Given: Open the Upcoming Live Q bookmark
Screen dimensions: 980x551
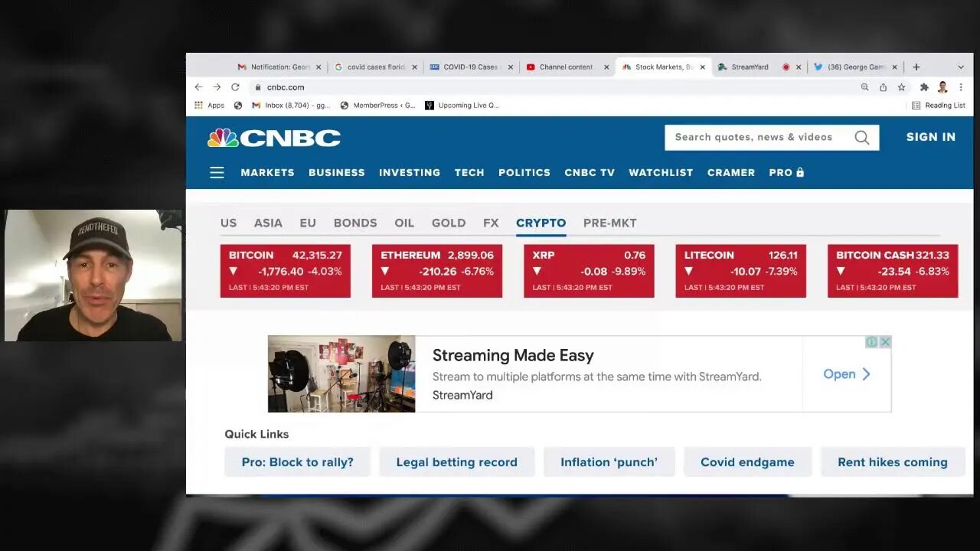Looking at the screenshot, I should pos(462,106).
